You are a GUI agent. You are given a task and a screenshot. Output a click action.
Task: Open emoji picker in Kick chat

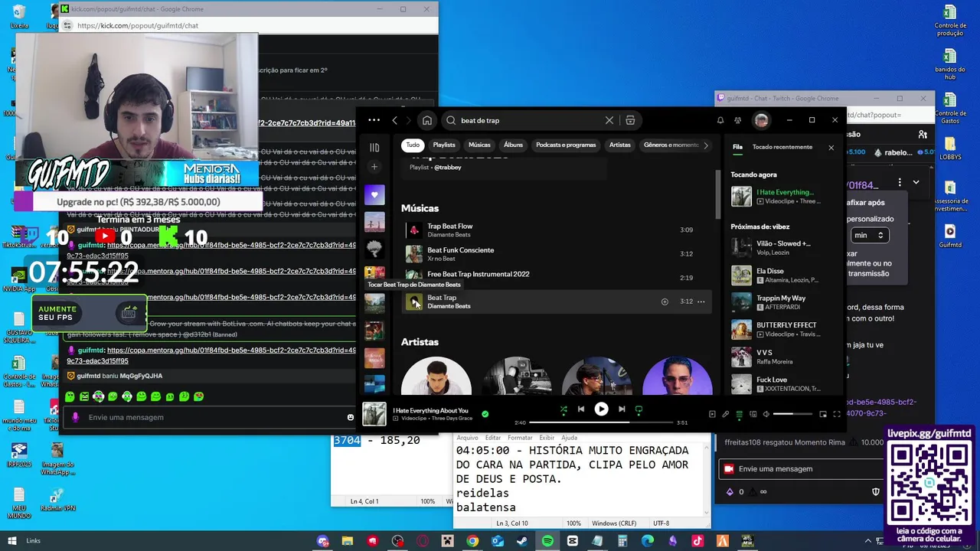(351, 417)
